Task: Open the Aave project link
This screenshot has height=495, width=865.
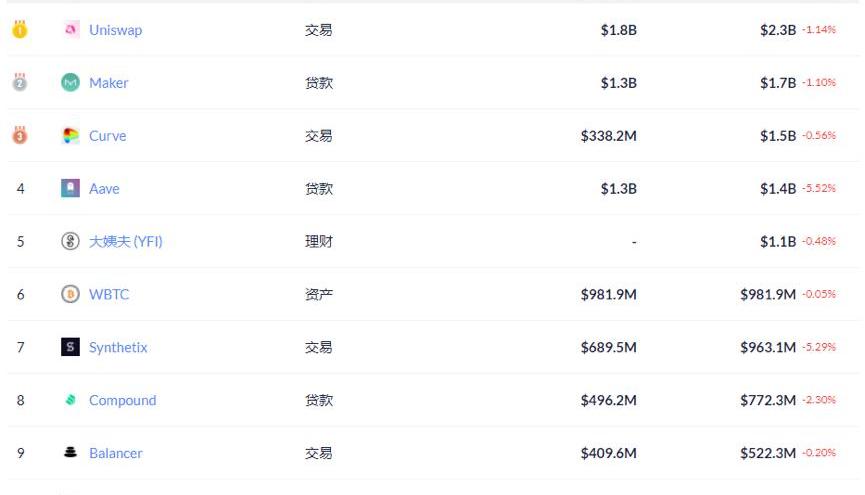Action: pos(104,188)
